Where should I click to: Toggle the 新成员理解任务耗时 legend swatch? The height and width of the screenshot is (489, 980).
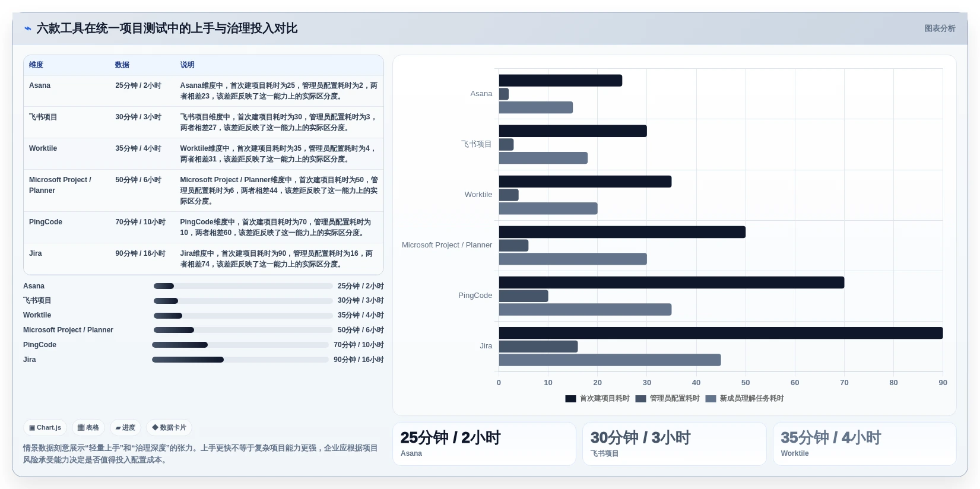(x=711, y=399)
